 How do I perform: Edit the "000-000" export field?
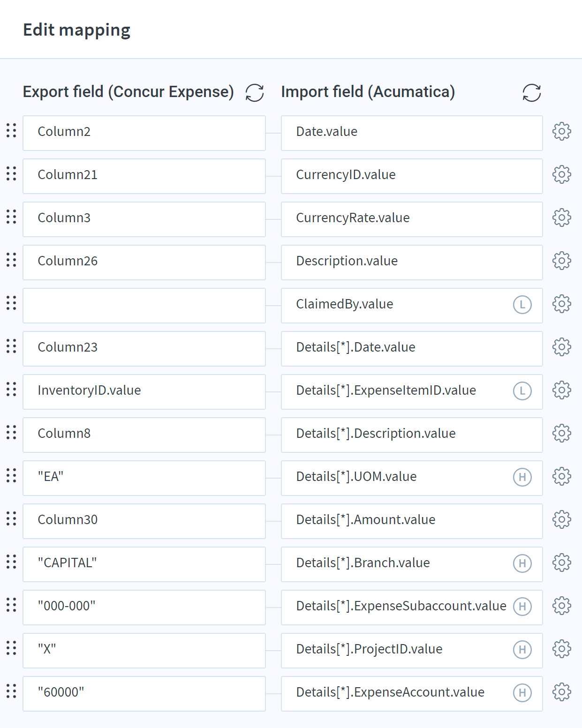point(144,608)
